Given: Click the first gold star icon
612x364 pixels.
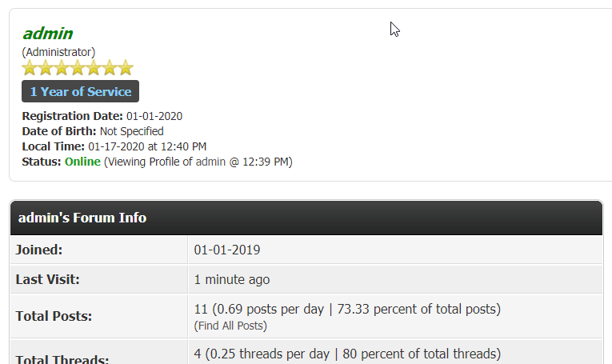Looking at the screenshot, I should pyautogui.click(x=30, y=68).
